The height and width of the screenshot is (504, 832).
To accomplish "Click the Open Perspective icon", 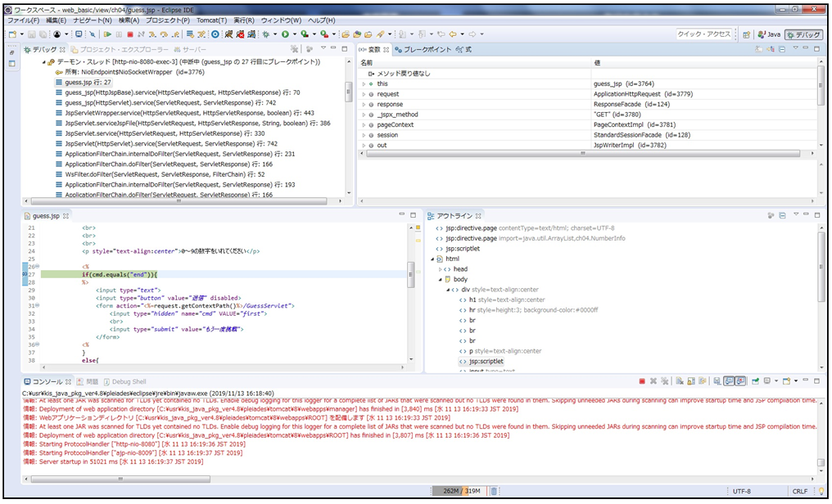I will pyautogui.click(x=747, y=34).
